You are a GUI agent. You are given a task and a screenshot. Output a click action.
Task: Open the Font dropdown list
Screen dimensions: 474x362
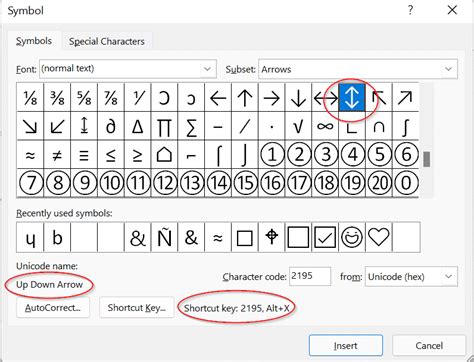[207, 69]
